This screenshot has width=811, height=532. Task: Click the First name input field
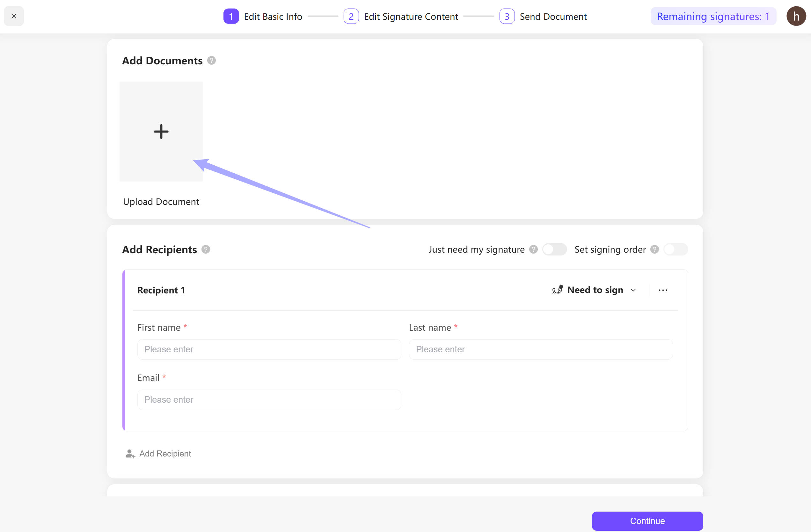(x=269, y=349)
